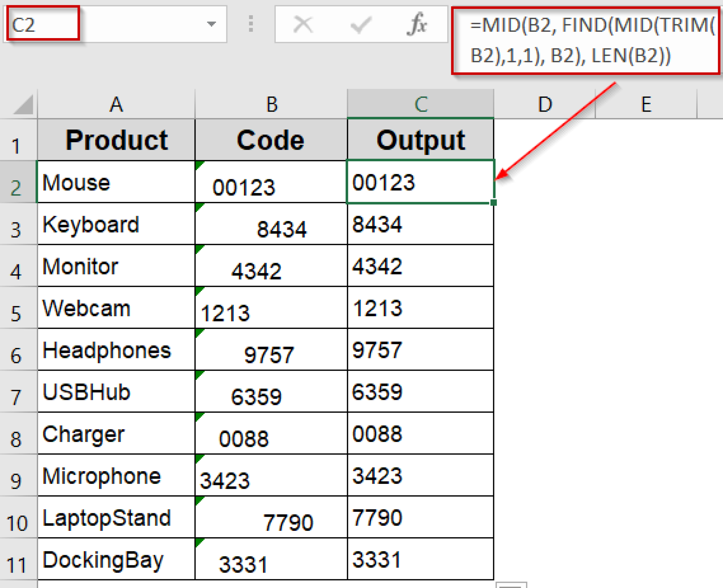This screenshot has height=588, width=723.
Task: Select column header E
Action: click(646, 103)
